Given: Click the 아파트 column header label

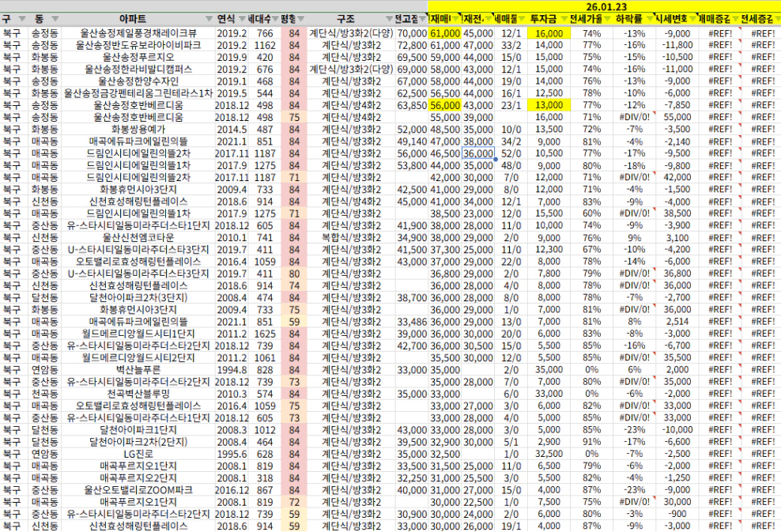Looking at the screenshot, I should pos(133,19).
